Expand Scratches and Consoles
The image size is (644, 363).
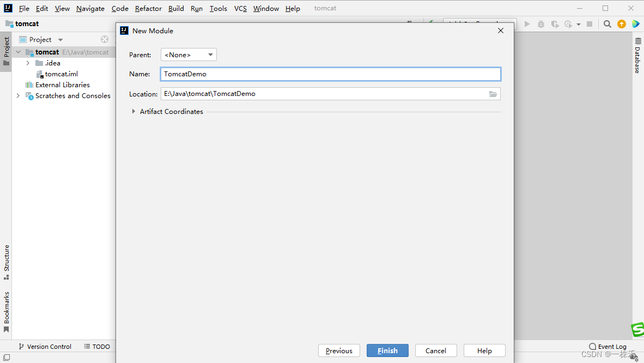click(x=18, y=96)
